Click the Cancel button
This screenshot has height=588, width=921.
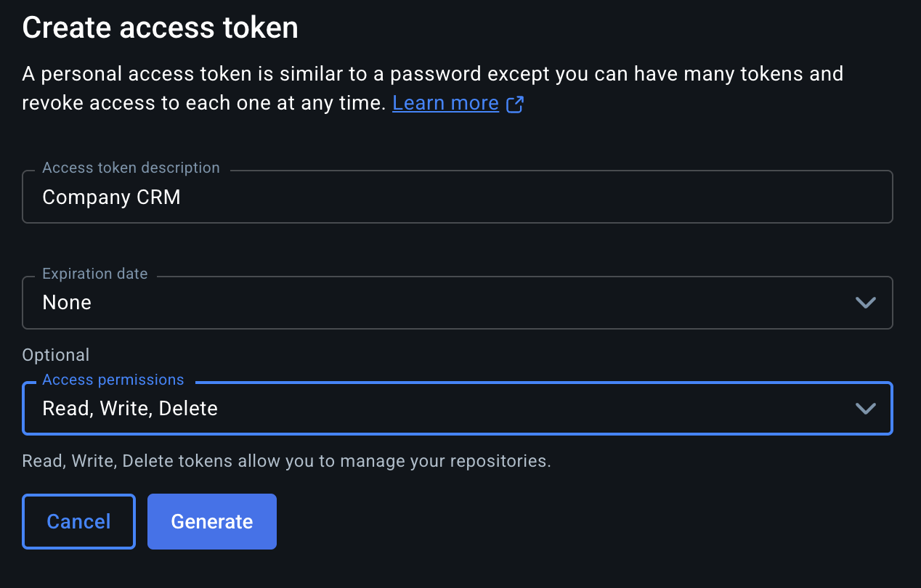[78, 521]
